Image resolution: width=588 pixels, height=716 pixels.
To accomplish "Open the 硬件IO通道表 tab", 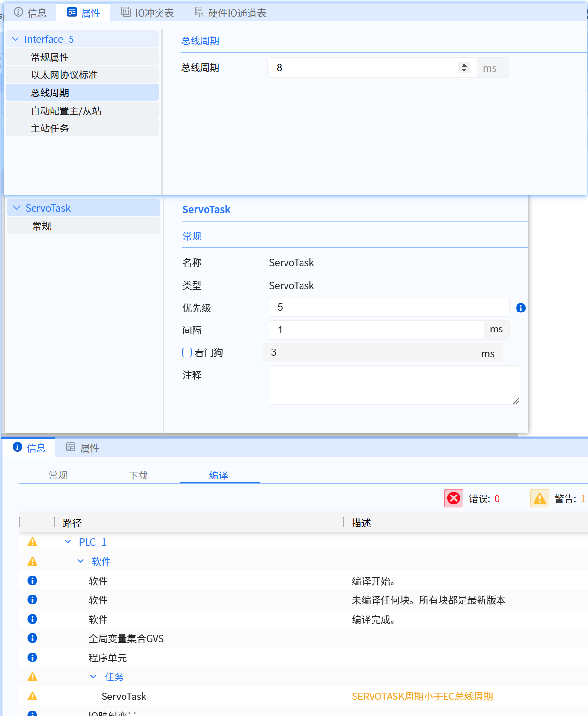I will click(231, 13).
